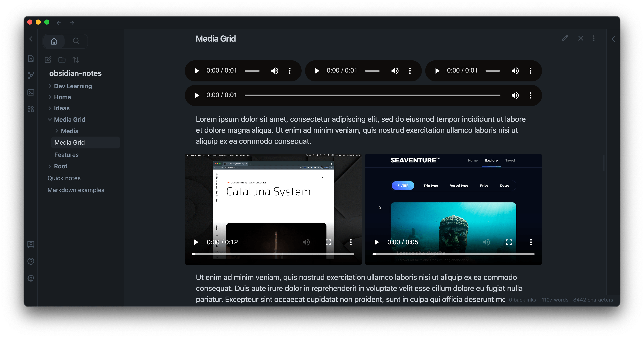Collapse the Media Grid folder
Screen dimensions: 644x338
click(x=50, y=120)
